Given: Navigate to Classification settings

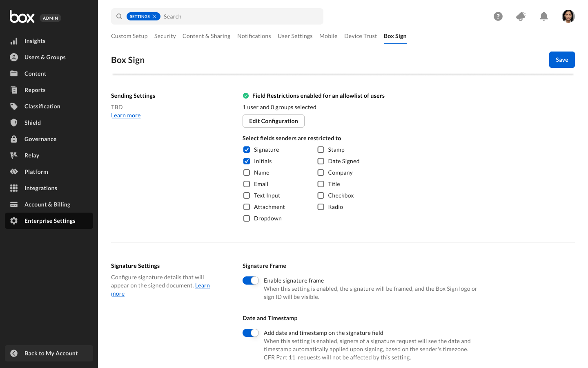Looking at the screenshot, I should [x=42, y=106].
